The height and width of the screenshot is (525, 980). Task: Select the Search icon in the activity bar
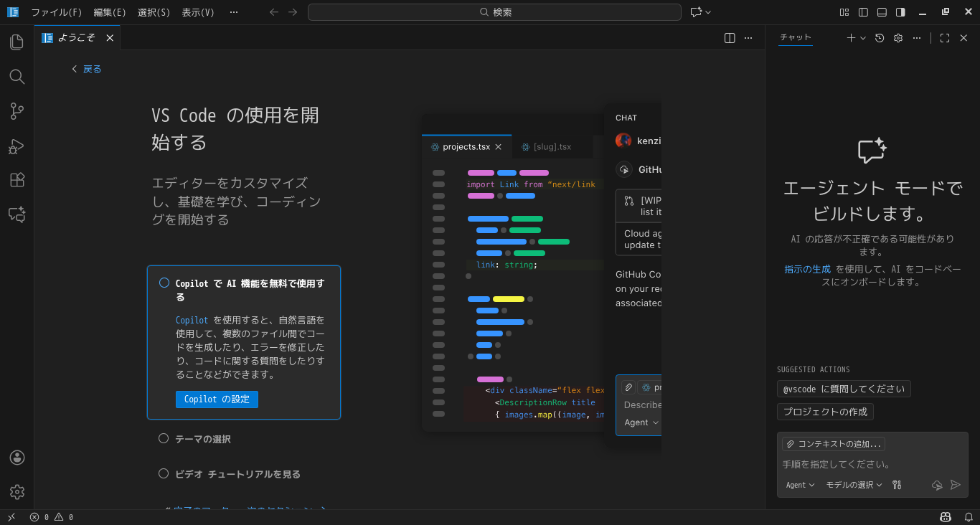tap(17, 77)
